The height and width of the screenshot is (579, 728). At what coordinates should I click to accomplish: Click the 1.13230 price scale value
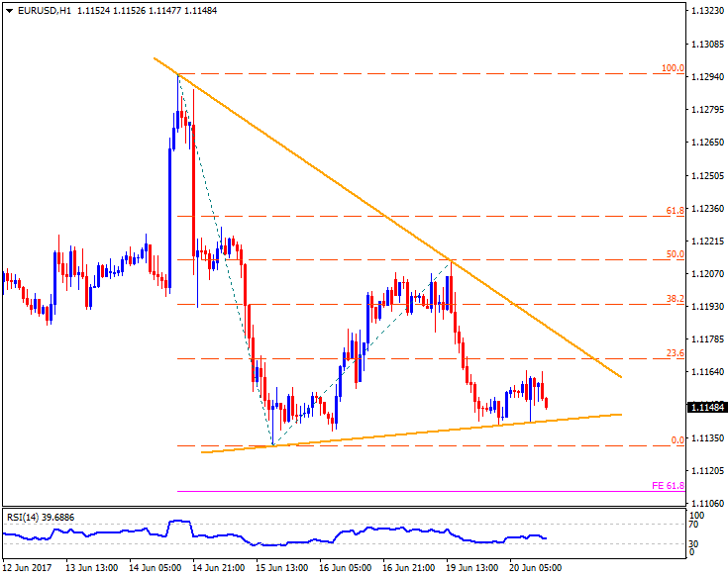tap(707, 11)
